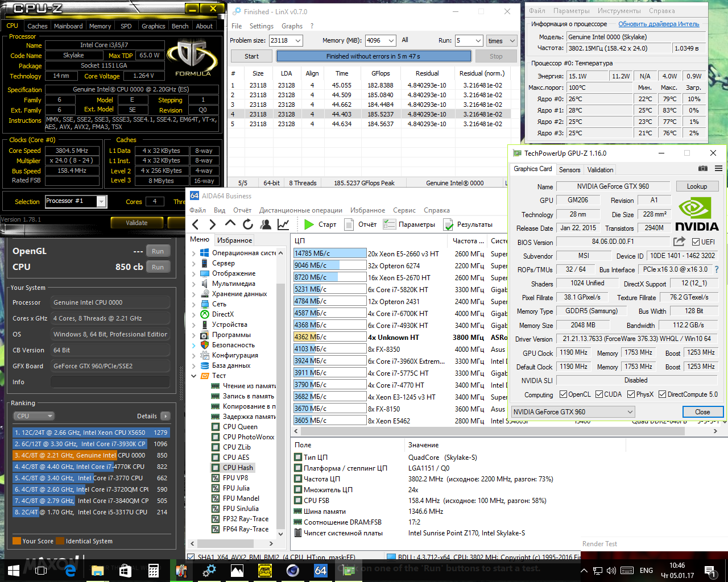The width and height of the screenshot is (728, 582).
Task: Refresh the AIDA64 view
Action: 247,225
